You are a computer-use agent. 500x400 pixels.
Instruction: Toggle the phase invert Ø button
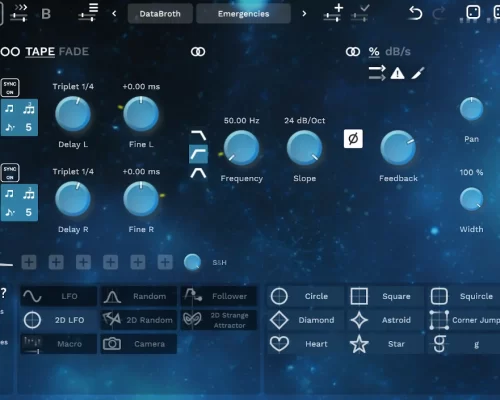pos(353,139)
